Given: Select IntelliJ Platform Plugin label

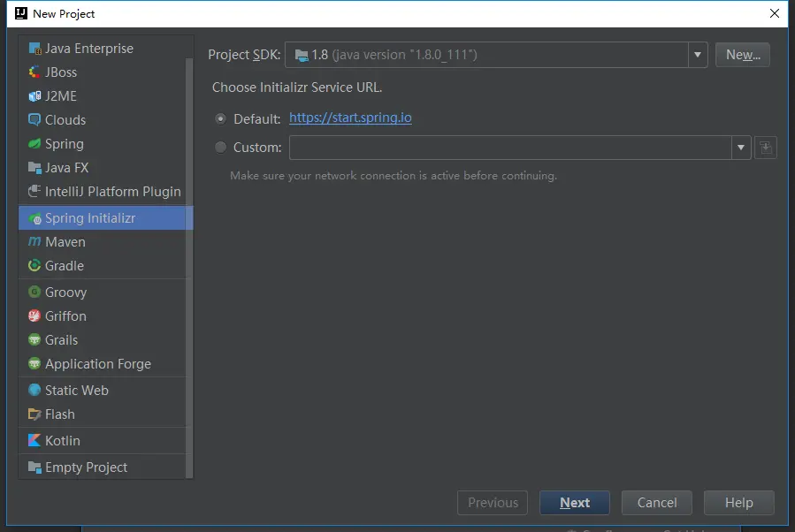Looking at the screenshot, I should pos(113,192).
